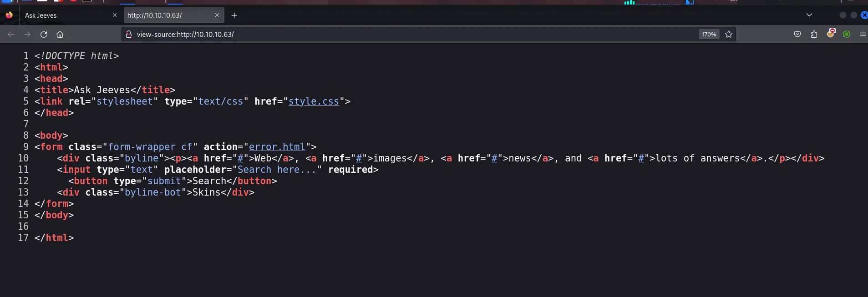Click the "stylesheet" attribute value
868x297 pixels.
click(x=125, y=101)
